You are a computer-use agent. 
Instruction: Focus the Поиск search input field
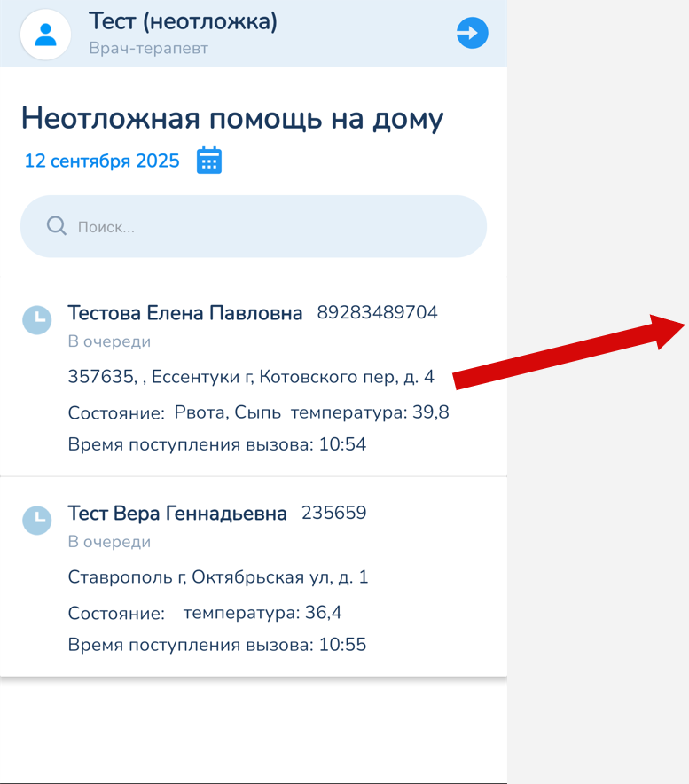coord(266,227)
